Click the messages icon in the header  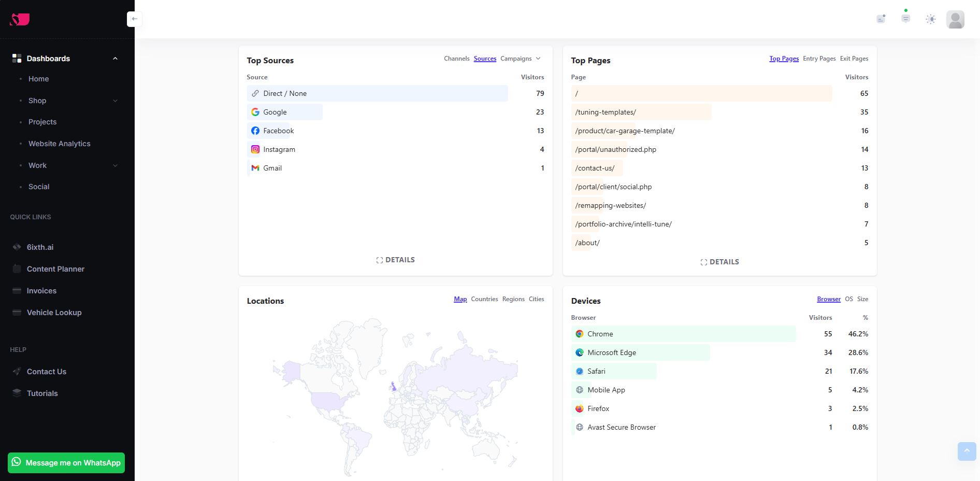click(x=881, y=19)
